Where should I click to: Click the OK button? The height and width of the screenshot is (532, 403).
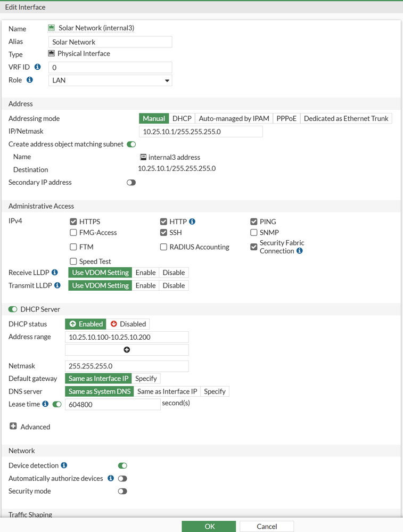click(x=209, y=526)
